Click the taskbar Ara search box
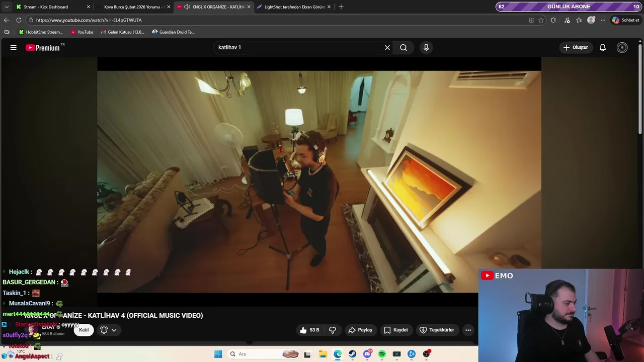The image size is (644, 362). coord(263,354)
